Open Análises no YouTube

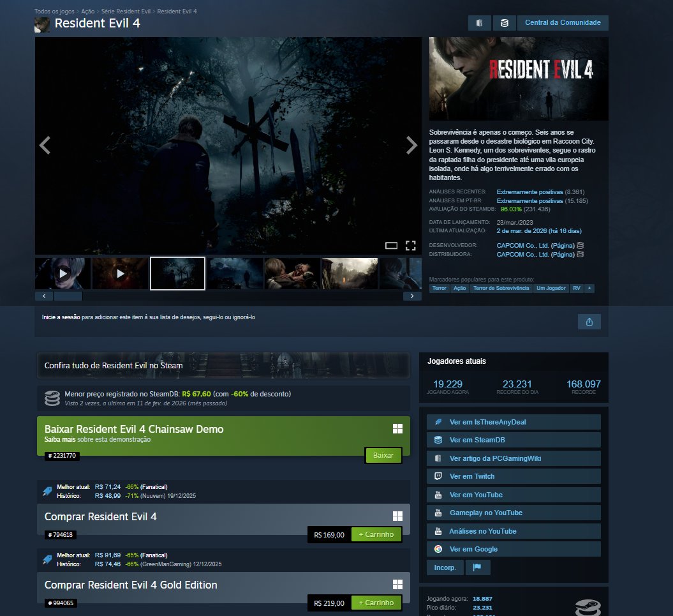[x=514, y=531]
